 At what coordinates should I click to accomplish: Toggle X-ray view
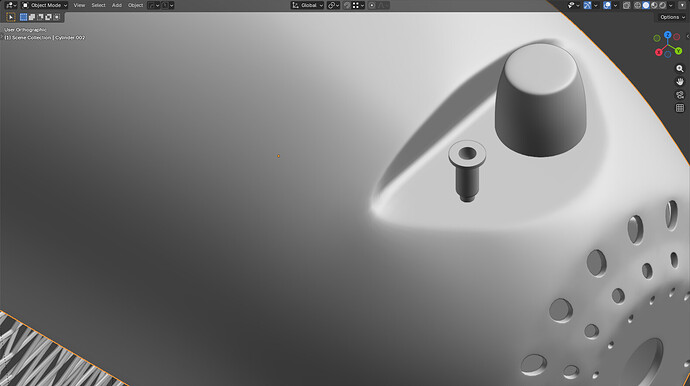pos(627,5)
